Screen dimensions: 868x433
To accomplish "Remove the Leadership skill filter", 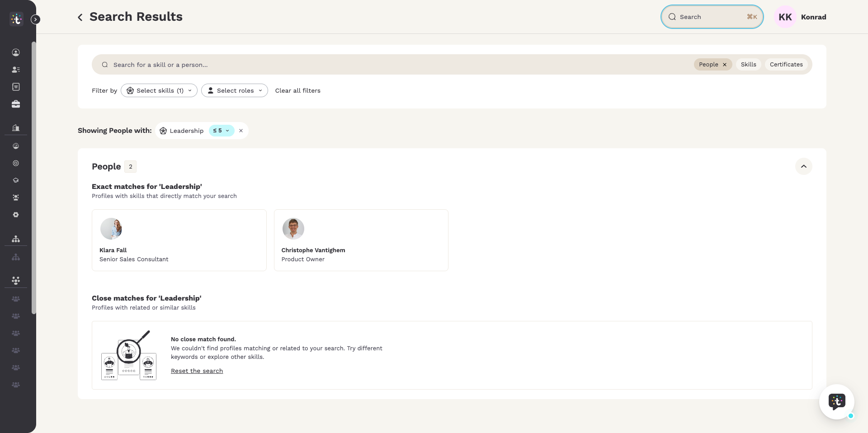I will coord(241,131).
